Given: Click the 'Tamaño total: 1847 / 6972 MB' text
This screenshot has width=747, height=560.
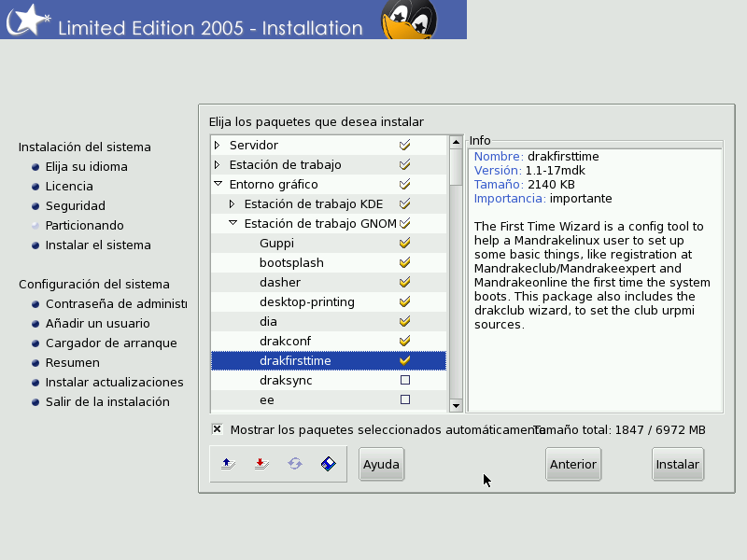Looking at the screenshot, I should [619, 430].
